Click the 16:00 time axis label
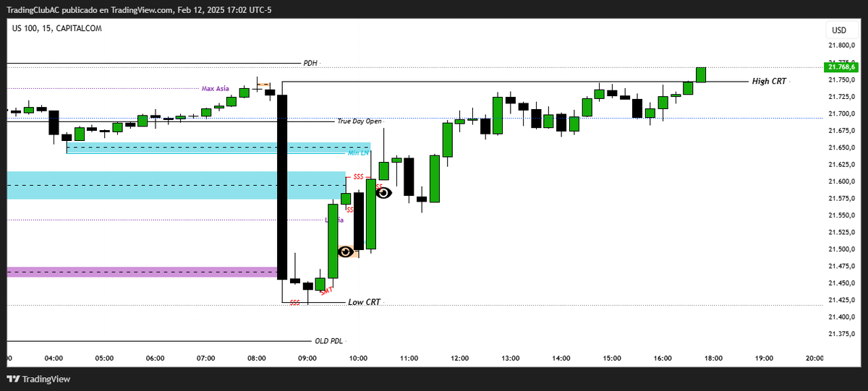This screenshot has width=868, height=391. (x=663, y=358)
